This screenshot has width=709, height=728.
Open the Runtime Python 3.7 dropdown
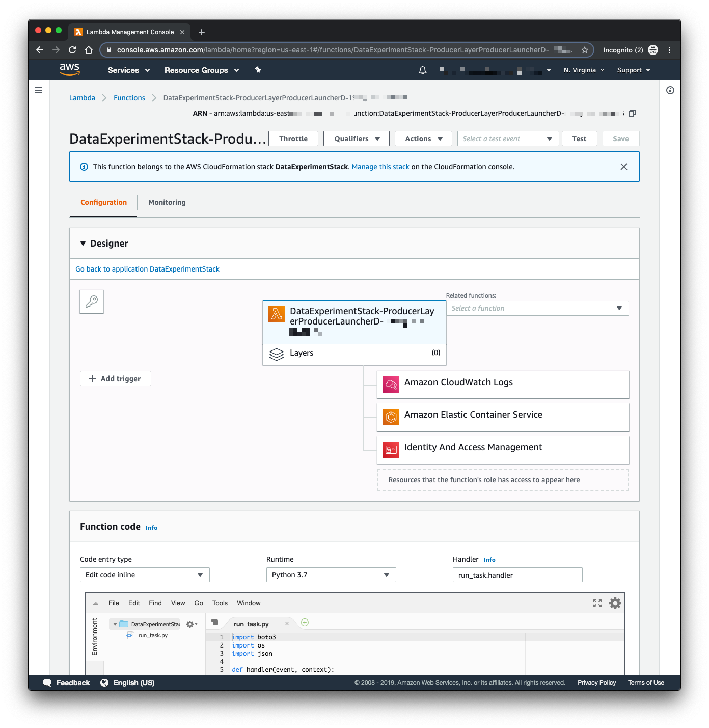[x=331, y=575]
